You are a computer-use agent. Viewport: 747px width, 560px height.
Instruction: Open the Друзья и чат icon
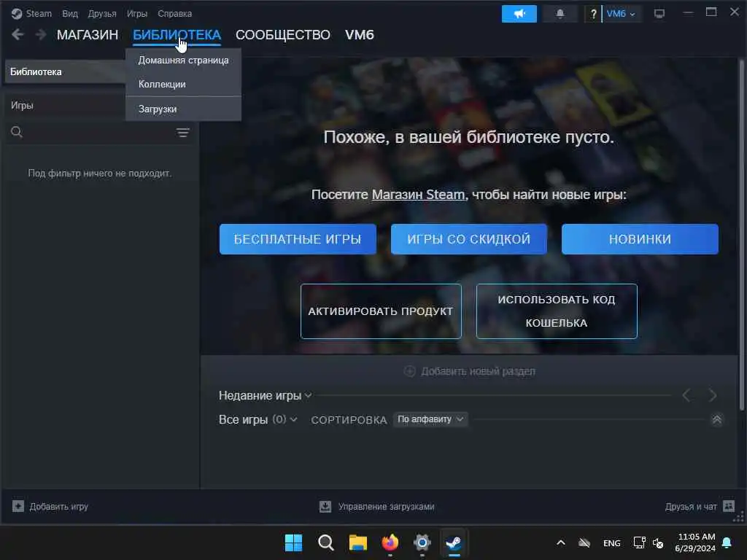point(729,506)
